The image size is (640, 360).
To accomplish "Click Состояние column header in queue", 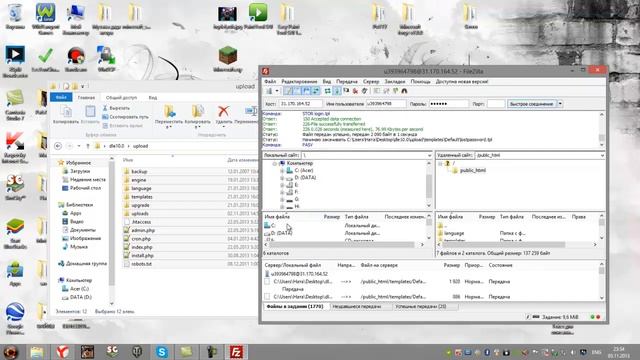I will click(x=500, y=265).
